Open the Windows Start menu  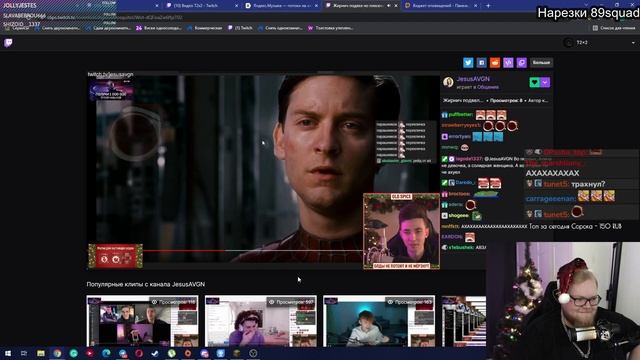coord(8,353)
